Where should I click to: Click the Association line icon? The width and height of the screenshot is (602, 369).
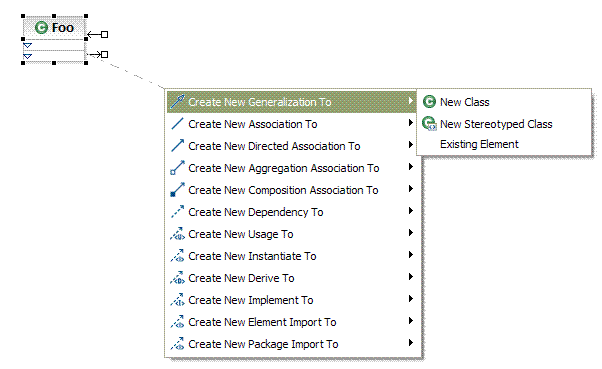(177, 124)
